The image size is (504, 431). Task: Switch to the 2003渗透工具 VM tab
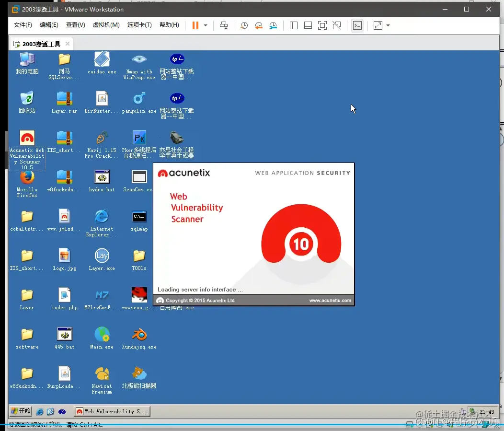[x=41, y=44]
